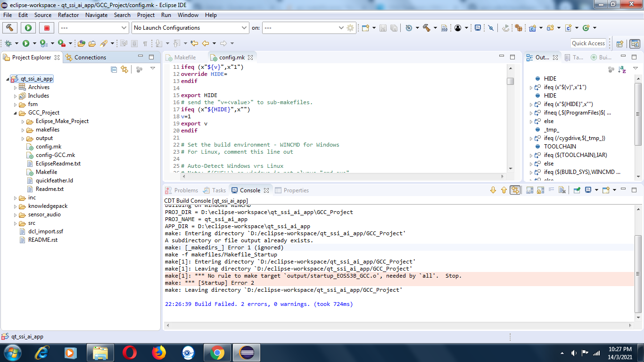The height and width of the screenshot is (362, 644).
Task: Click the alphabetical Sort icon in Outline
Action: 622,69
